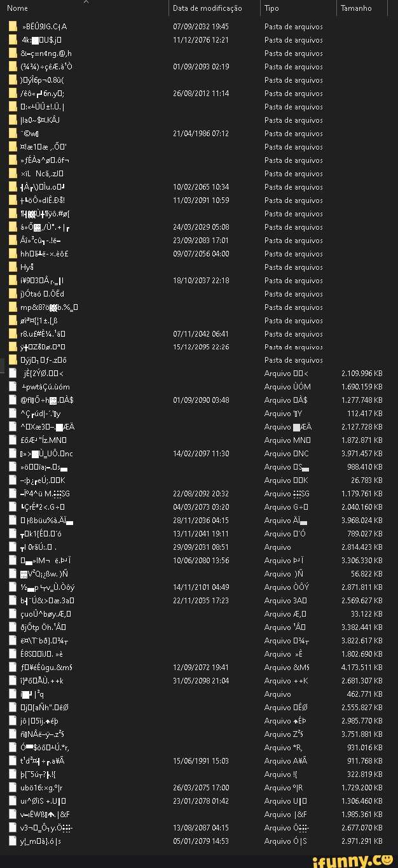Click folder icon dated 07/09/2032 19:45
This screenshot has height=868, width=398.
[x=13, y=27]
